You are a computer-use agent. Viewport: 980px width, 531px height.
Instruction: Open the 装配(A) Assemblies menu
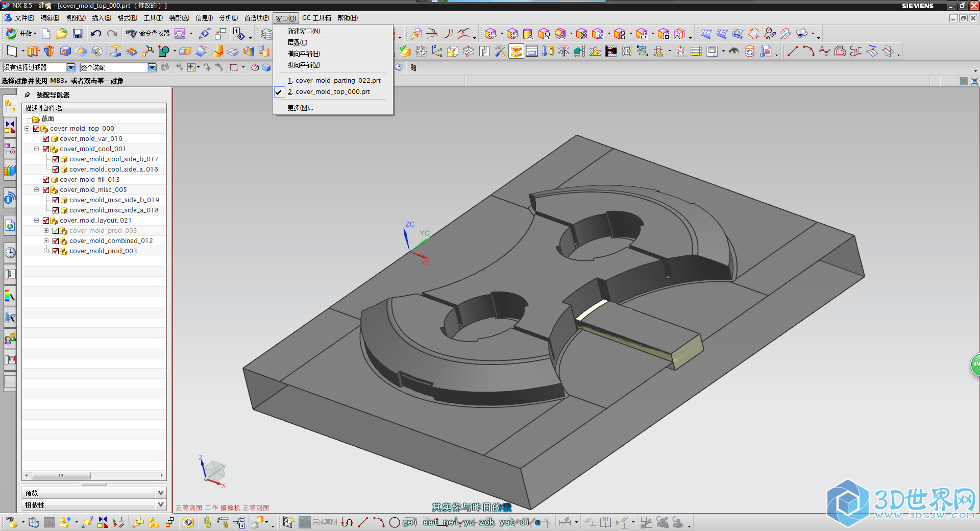179,18
